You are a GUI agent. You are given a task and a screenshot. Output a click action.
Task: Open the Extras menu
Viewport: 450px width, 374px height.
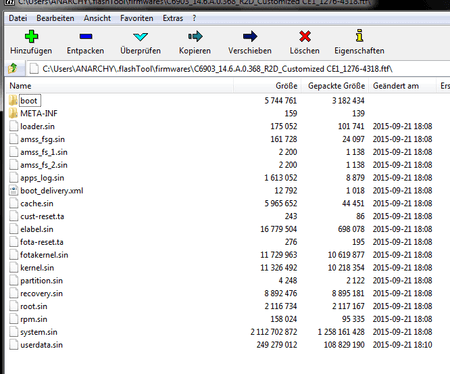coord(173,18)
